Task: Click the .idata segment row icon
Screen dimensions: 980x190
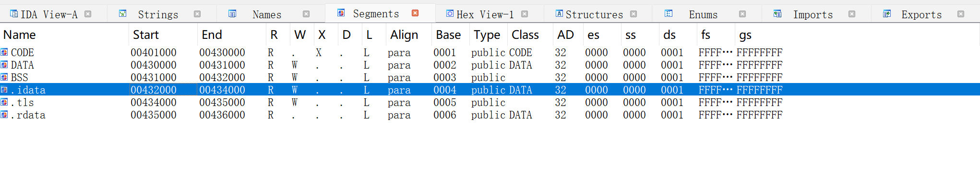Action: pos(4,90)
